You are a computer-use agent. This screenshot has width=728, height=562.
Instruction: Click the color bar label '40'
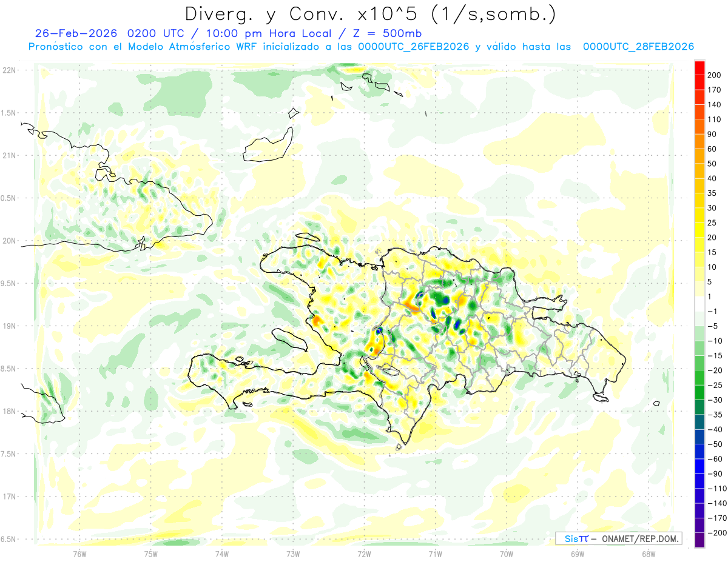click(712, 178)
